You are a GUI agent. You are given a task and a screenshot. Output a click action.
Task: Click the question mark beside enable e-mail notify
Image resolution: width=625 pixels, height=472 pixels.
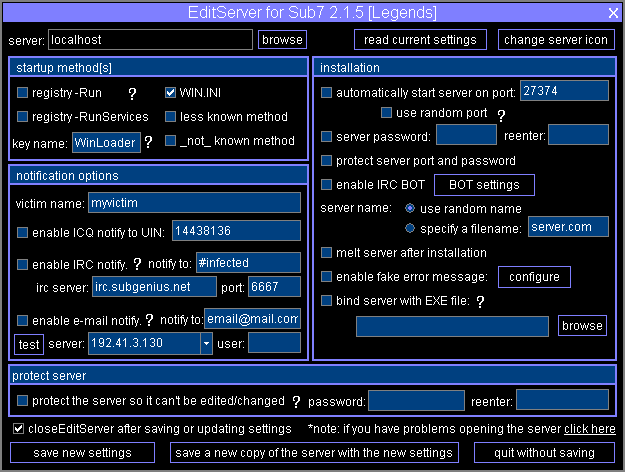pos(149,320)
